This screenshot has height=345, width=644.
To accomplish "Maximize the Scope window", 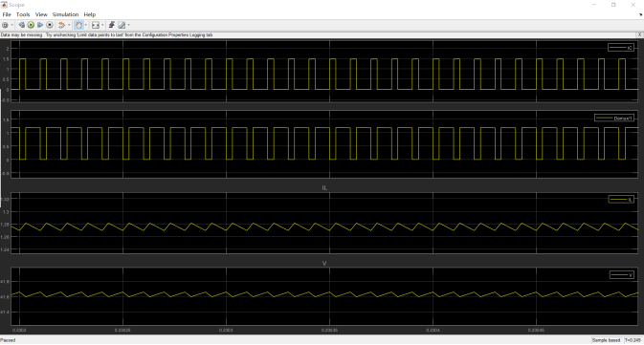I will [613, 5].
